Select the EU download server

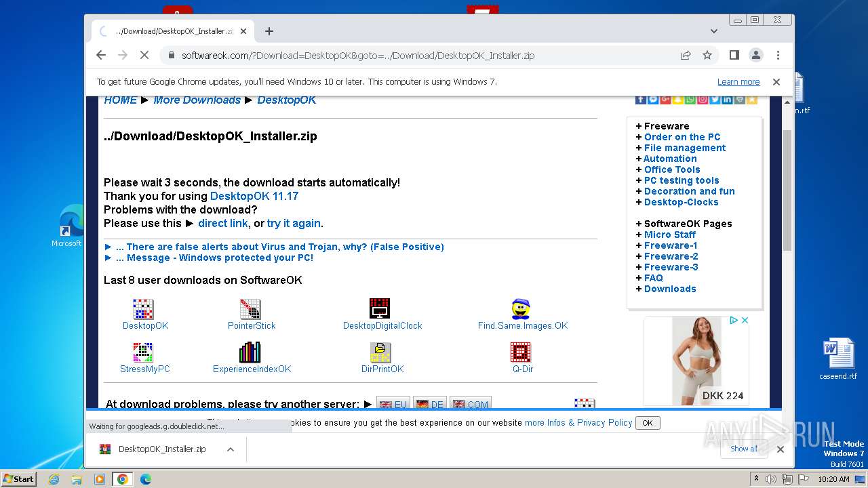[x=393, y=404]
